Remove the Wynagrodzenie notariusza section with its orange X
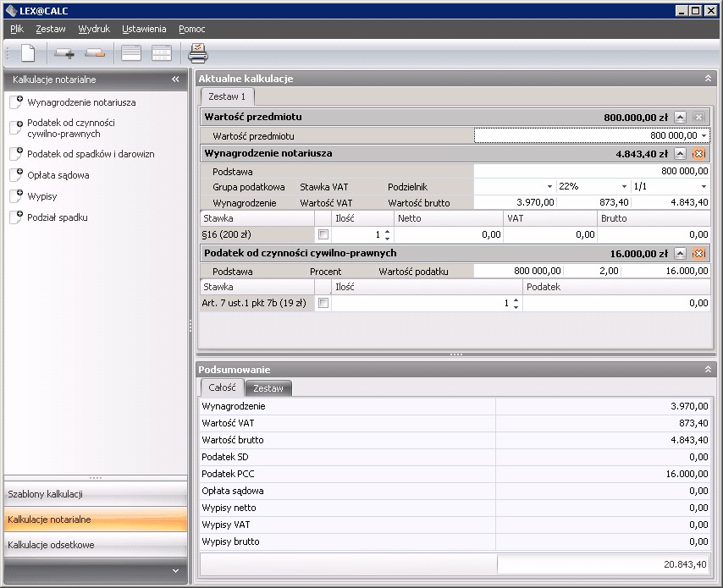This screenshot has height=588, width=723. pos(698,154)
